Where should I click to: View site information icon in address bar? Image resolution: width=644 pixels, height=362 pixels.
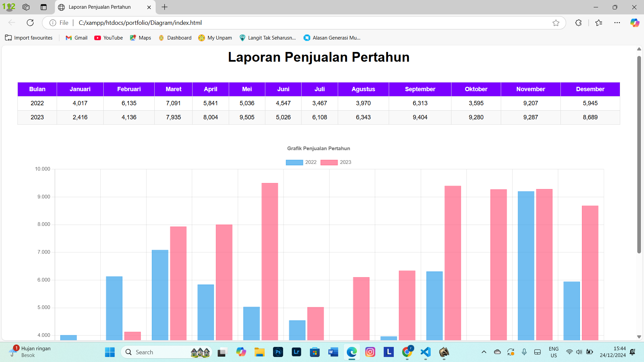[x=53, y=23]
